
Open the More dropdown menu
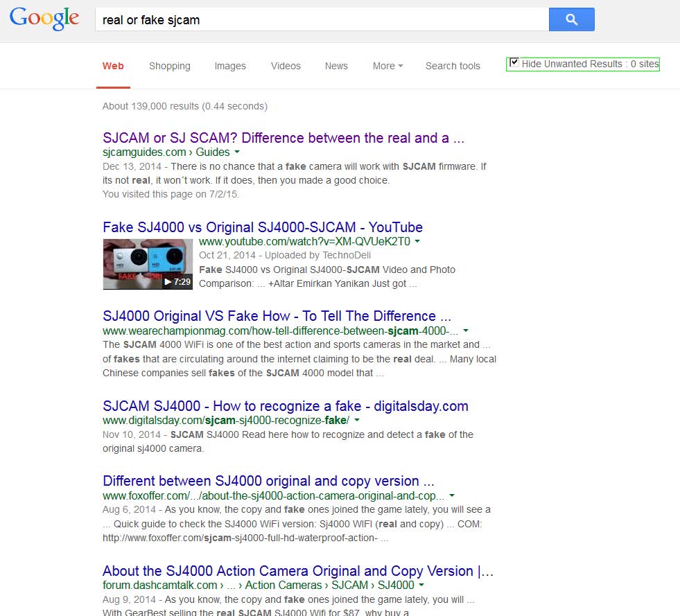coord(387,66)
